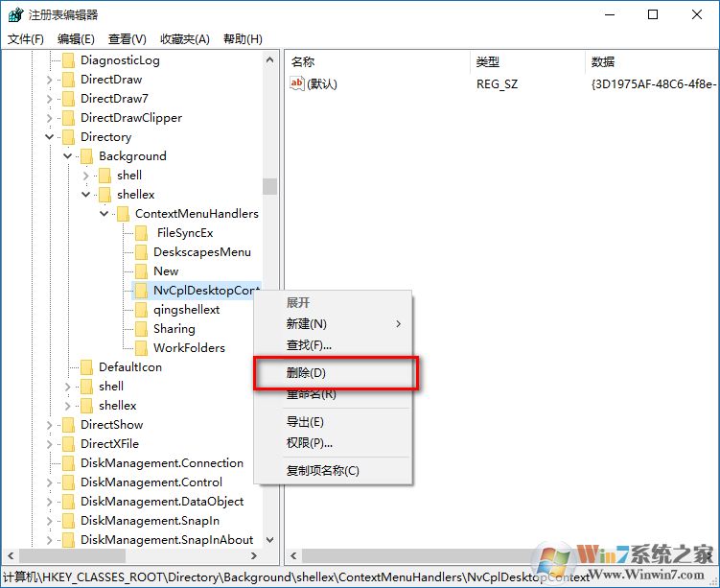Collapse the Directory key
This screenshot has height=588, width=720.
pyautogui.click(x=49, y=137)
